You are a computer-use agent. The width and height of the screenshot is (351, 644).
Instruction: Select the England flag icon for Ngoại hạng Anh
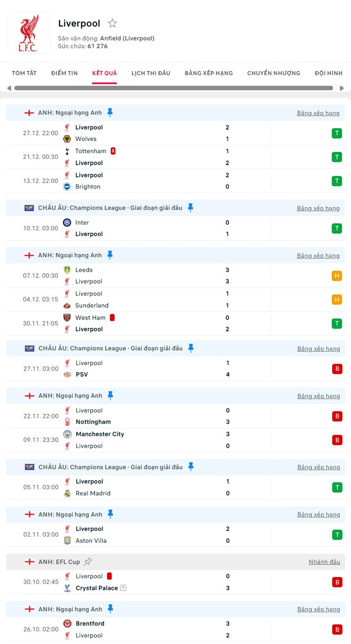coord(28,112)
